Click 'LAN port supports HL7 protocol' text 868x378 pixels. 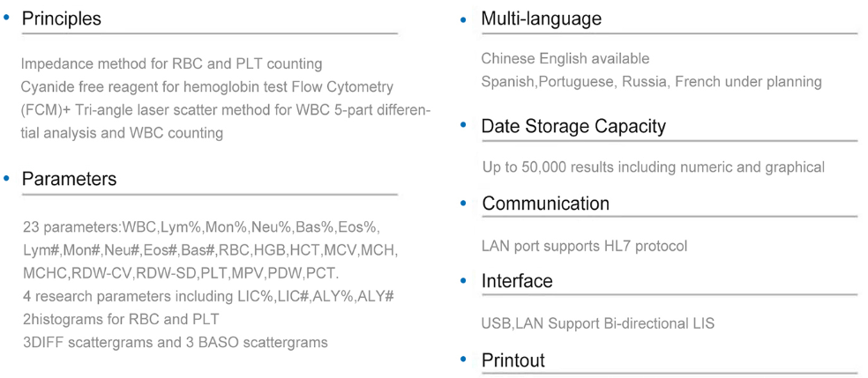click(585, 245)
